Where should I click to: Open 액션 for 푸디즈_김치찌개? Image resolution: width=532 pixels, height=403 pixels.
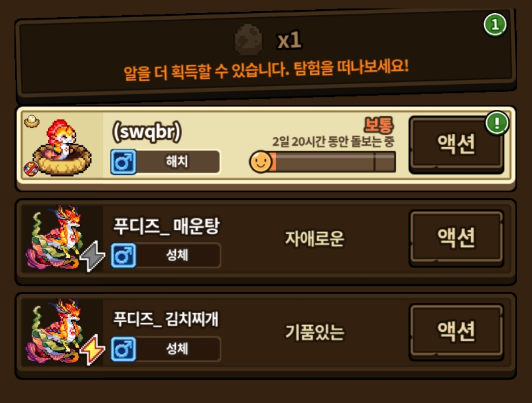coord(456,331)
